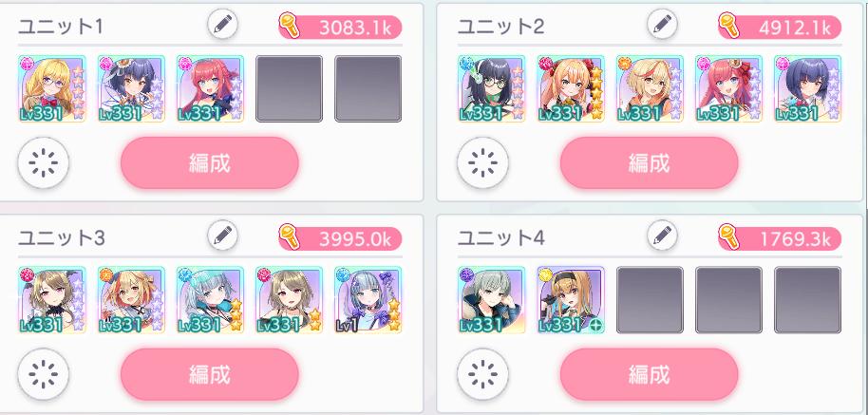The width and height of the screenshot is (868, 415).
Task: Click the headband character with green plus in ユニット4
Action: (x=571, y=300)
